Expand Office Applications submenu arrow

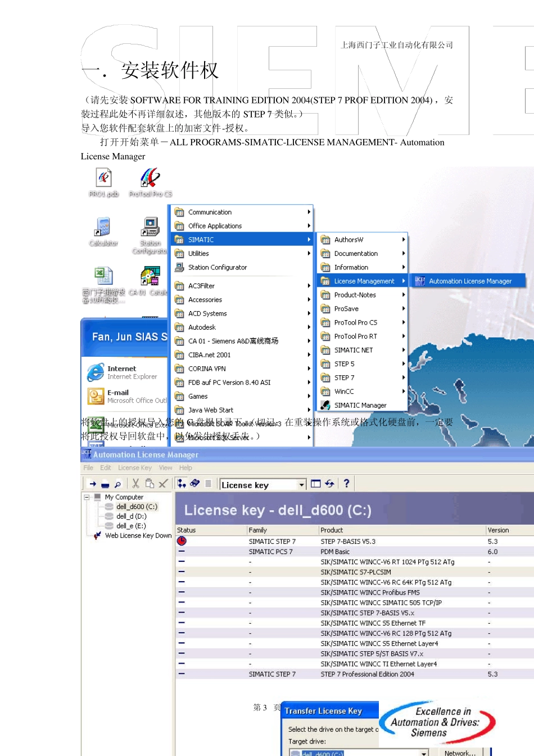(x=309, y=226)
